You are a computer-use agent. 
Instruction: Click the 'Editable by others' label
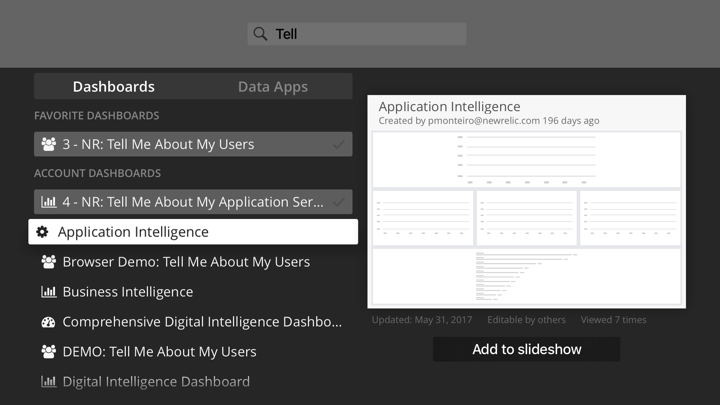(526, 320)
